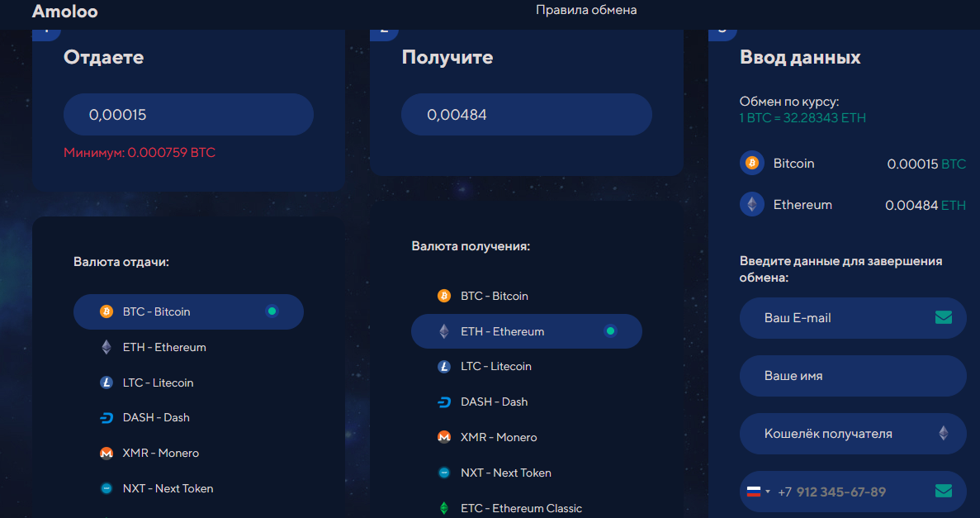Click the NXT icon in receive currency list
980x518 pixels.
[x=443, y=473]
